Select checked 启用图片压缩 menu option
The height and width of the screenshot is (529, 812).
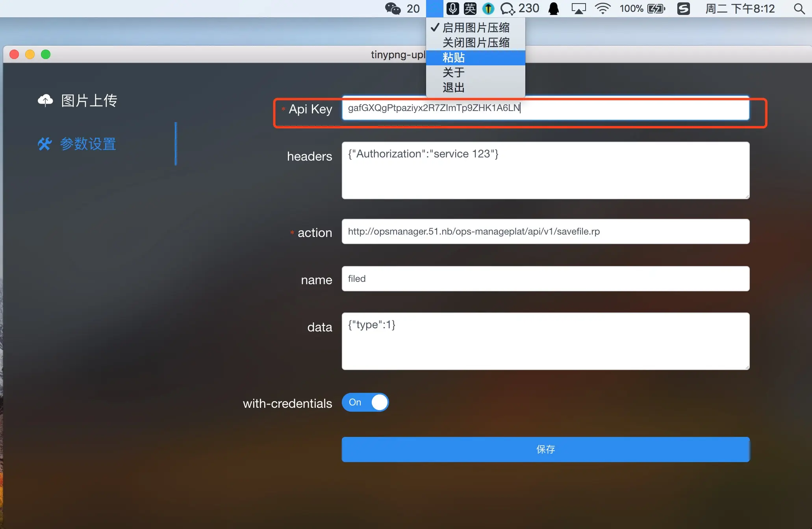pyautogui.click(x=475, y=28)
